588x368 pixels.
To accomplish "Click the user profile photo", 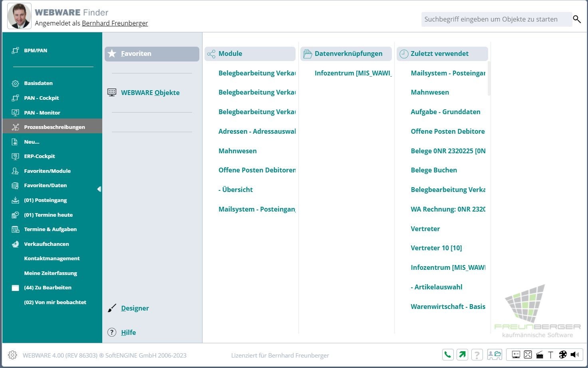I will (19, 16).
